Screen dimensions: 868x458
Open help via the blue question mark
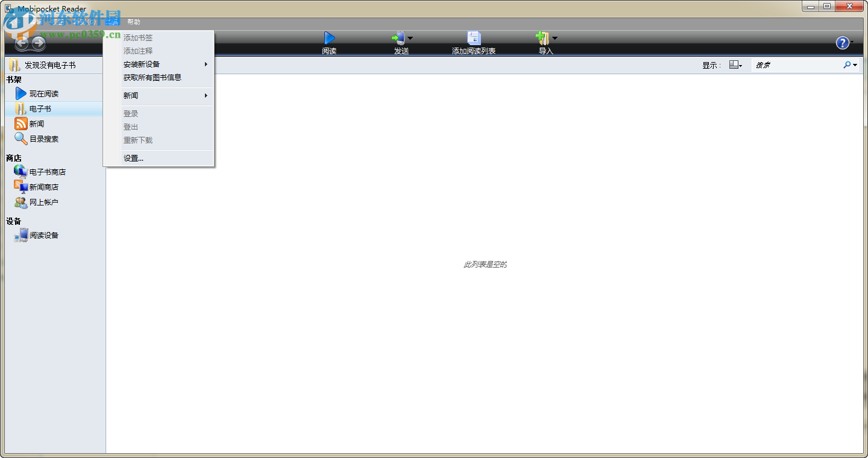coord(843,43)
